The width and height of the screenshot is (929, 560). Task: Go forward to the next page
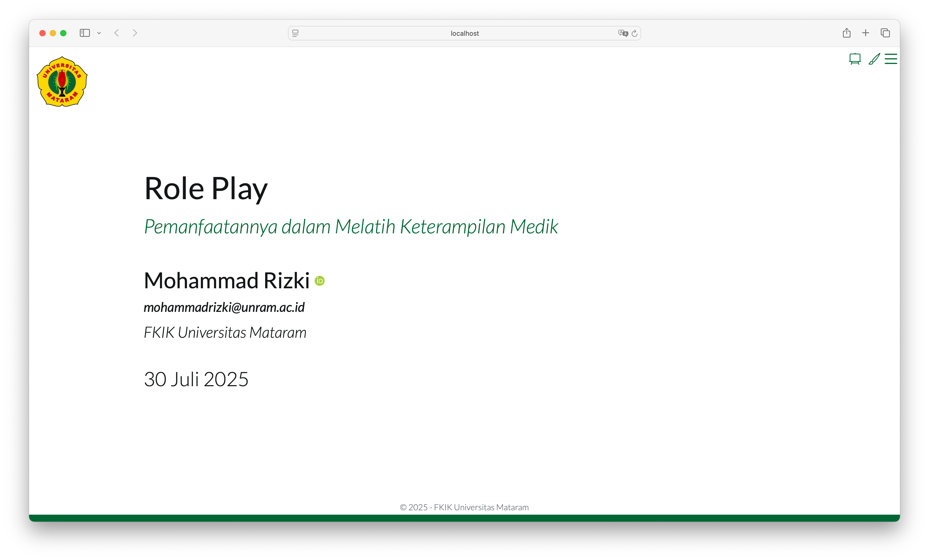tap(135, 33)
